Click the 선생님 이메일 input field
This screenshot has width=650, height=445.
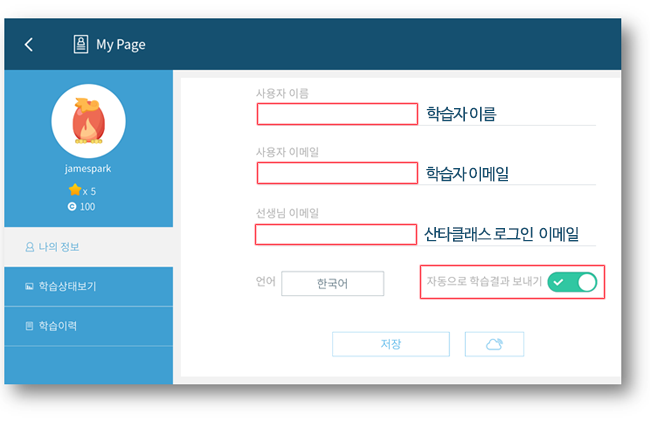336,234
